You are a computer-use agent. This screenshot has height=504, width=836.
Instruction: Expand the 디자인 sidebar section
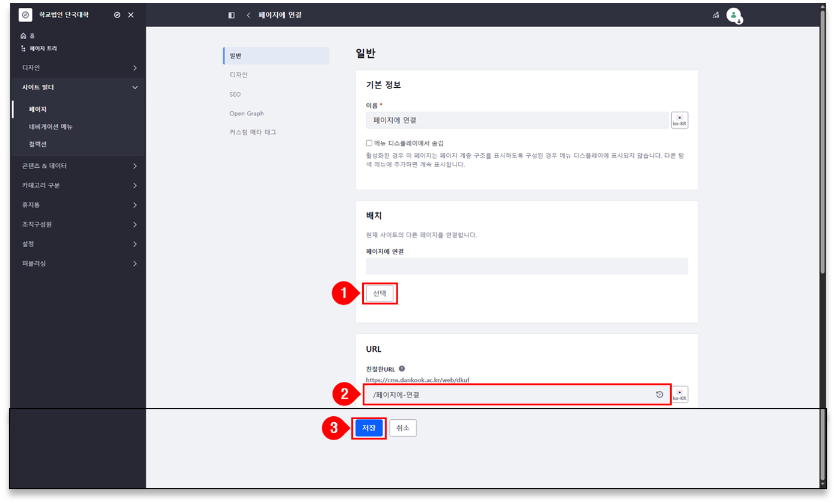[x=77, y=68]
